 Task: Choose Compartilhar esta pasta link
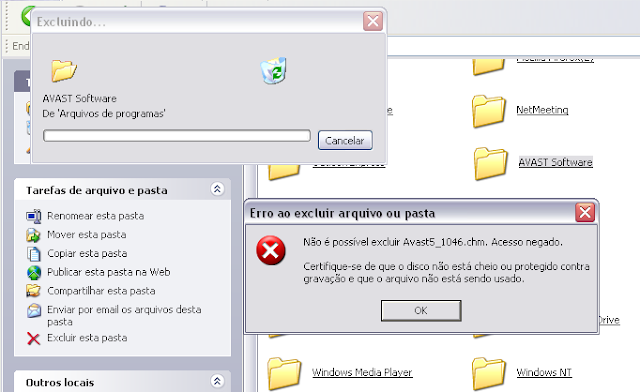tap(101, 291)
